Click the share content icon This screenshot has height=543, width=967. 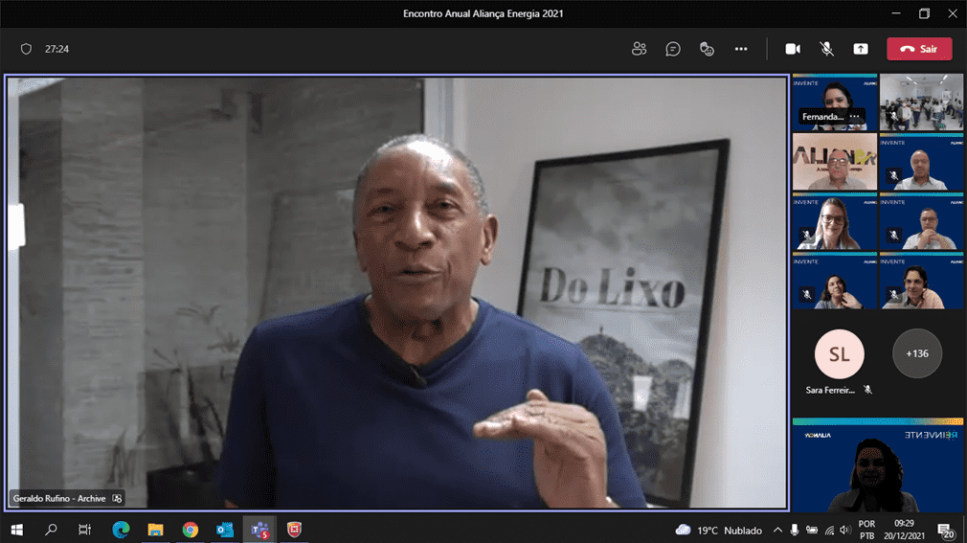[x=860, y=49]
